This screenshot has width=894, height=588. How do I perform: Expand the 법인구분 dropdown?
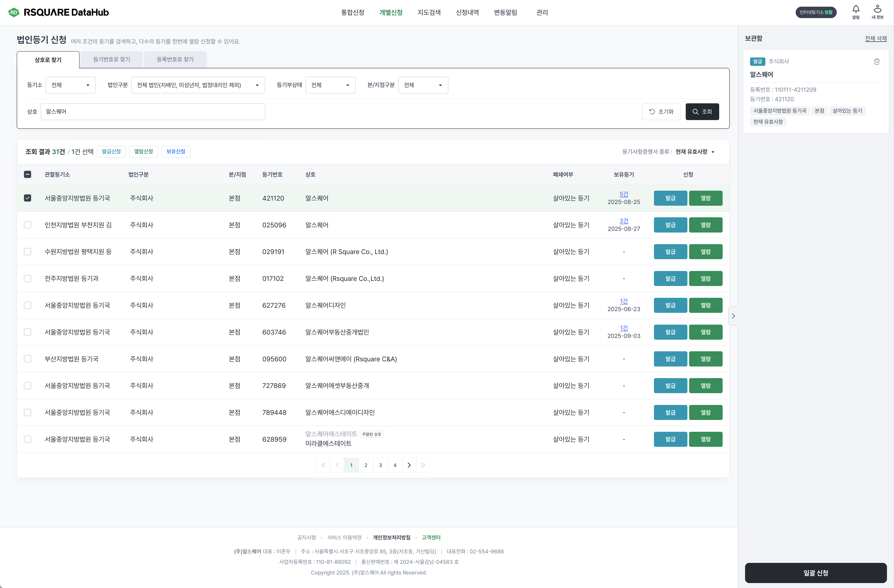pos(198,85)
